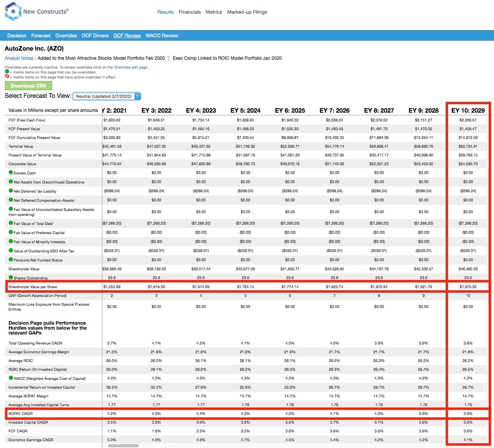Open the Marked-up Filings navigation item
Viewport: 494px width, 448px height.
[247, 12]
